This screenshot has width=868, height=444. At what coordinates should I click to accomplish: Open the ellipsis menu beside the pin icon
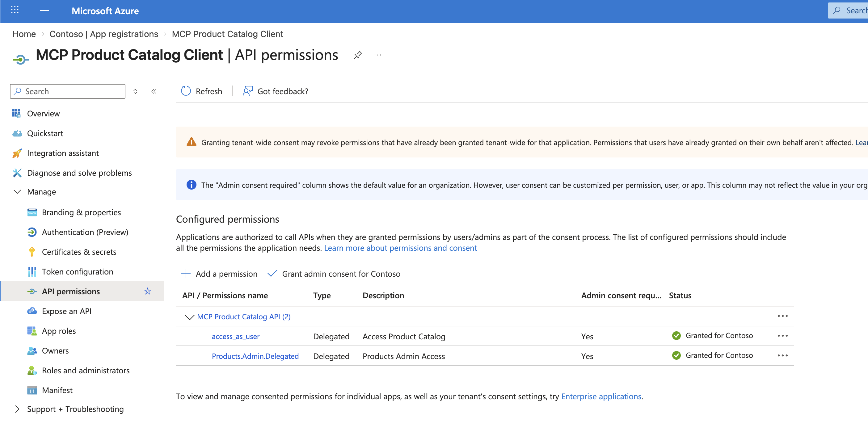[x=377, y=55]
